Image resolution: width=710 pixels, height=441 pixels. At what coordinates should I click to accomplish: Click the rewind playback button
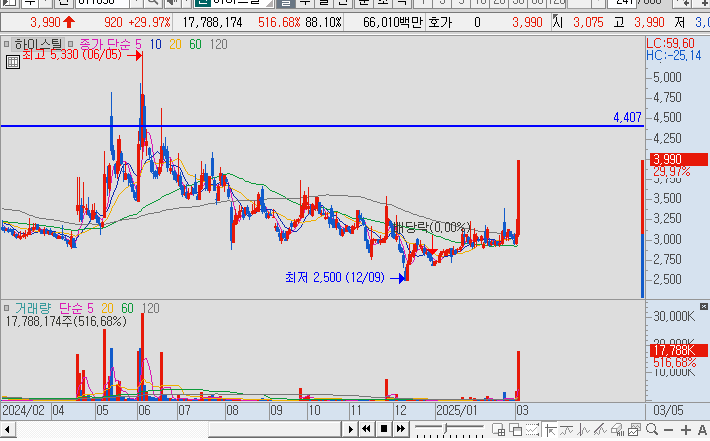click(x=367, y=428)
